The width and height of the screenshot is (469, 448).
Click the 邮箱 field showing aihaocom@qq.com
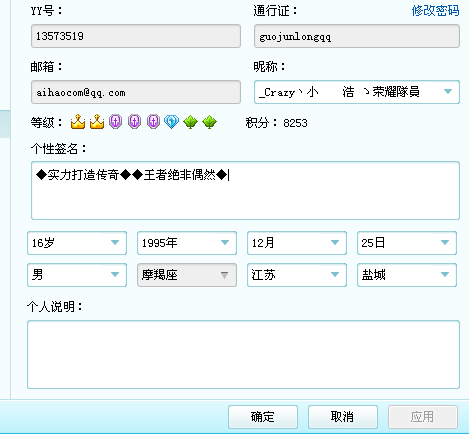tap(136, 92)
